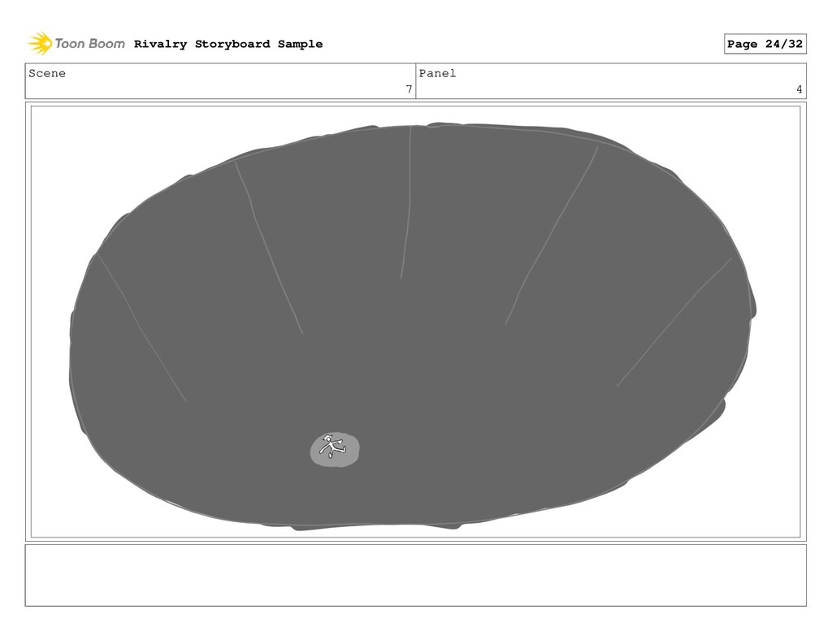Click the 'Panel' label
The height and width of the screenshot is (644, 832).
pos(437,73)
